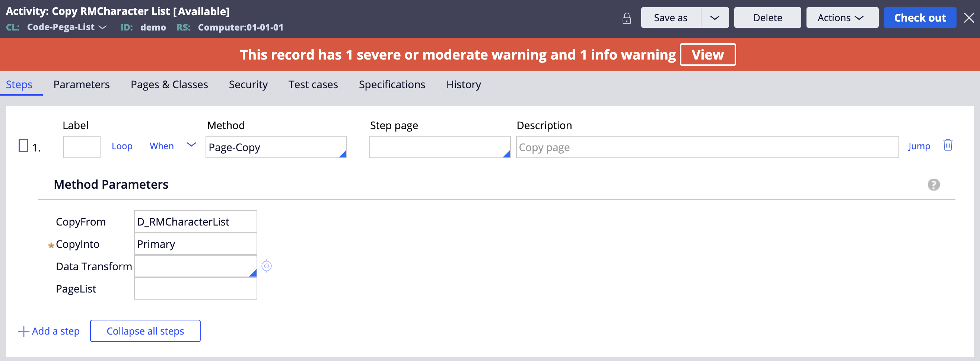The width and height of the screenshot is (980, 361).
Task: Expand the Save as dropdown arrow
Action: [715, 18]
